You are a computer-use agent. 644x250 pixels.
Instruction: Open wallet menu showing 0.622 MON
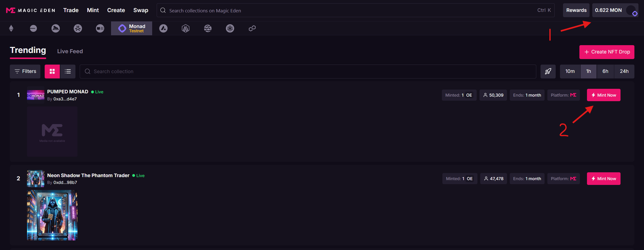pos(615,10)
